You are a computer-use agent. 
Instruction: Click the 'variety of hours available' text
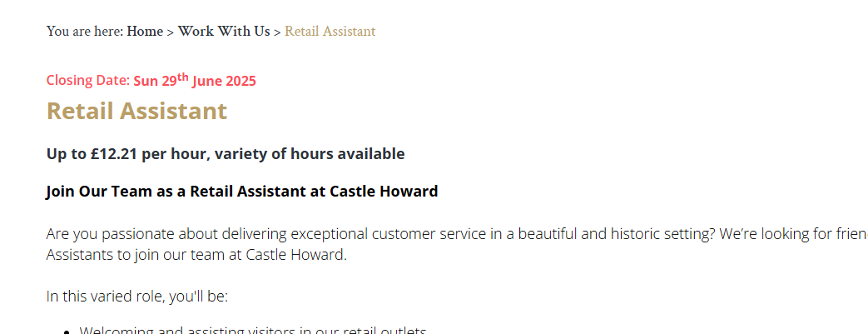(310, 154)
